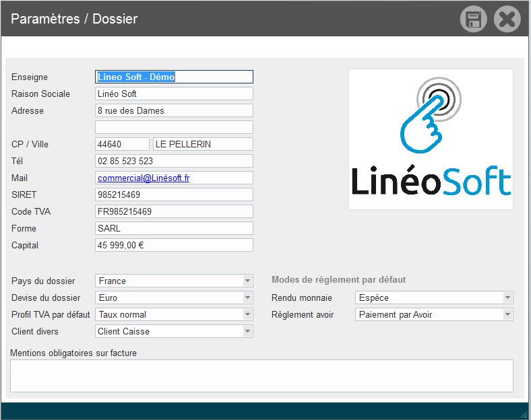
Task: Click the Mentions obligatoires sur facture text area
Action: pos(261,376)
